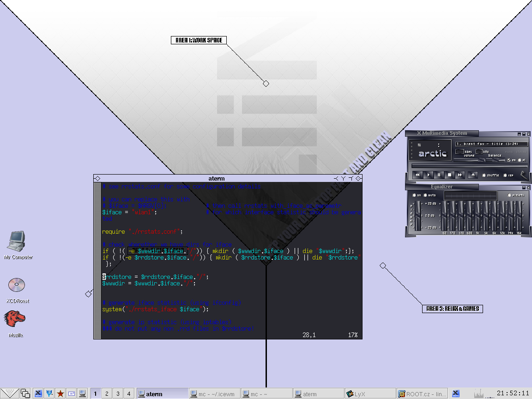
Task: Skip to next track in XMMS
Action: (x=459, y=175)
